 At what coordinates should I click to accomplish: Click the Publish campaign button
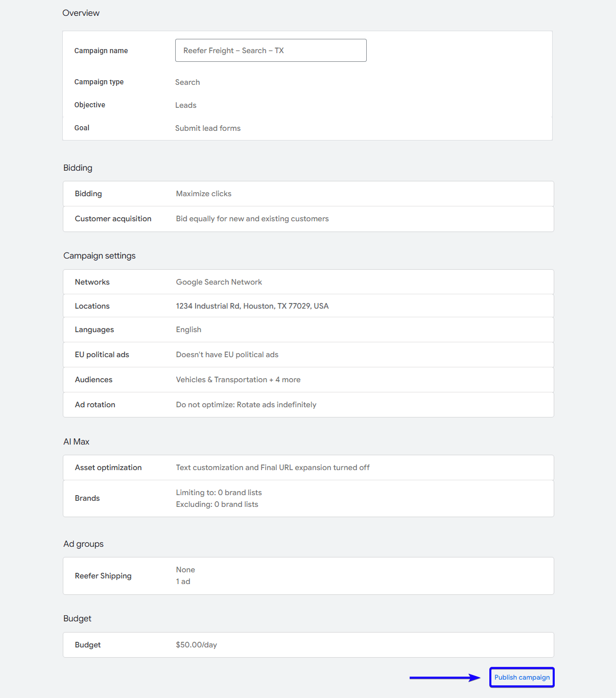tap(521, 677)
